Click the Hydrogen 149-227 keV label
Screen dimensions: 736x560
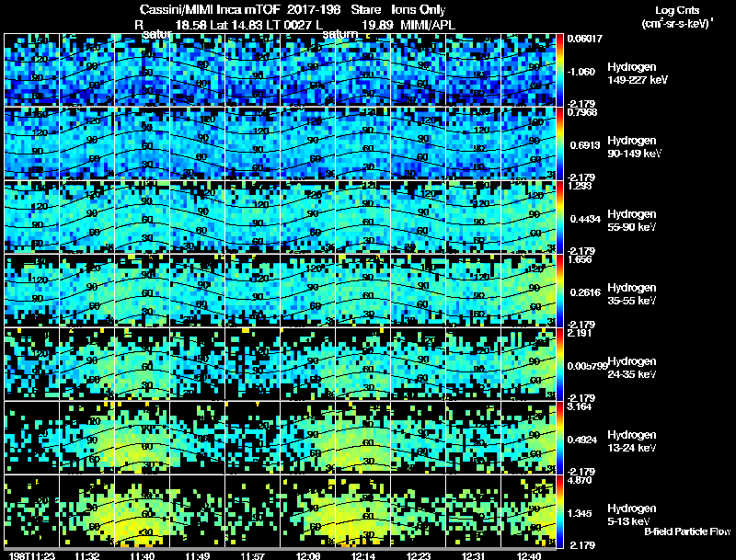tap(637, 74)
